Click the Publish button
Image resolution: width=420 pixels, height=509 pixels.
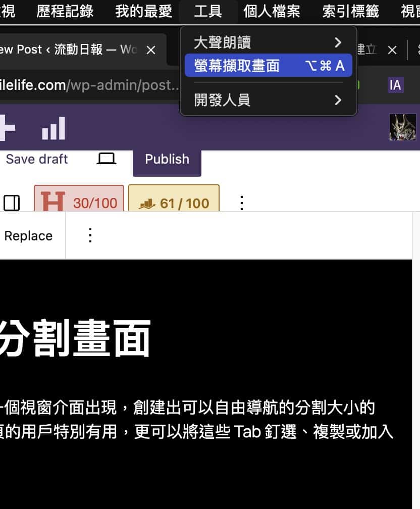[167, 159]
